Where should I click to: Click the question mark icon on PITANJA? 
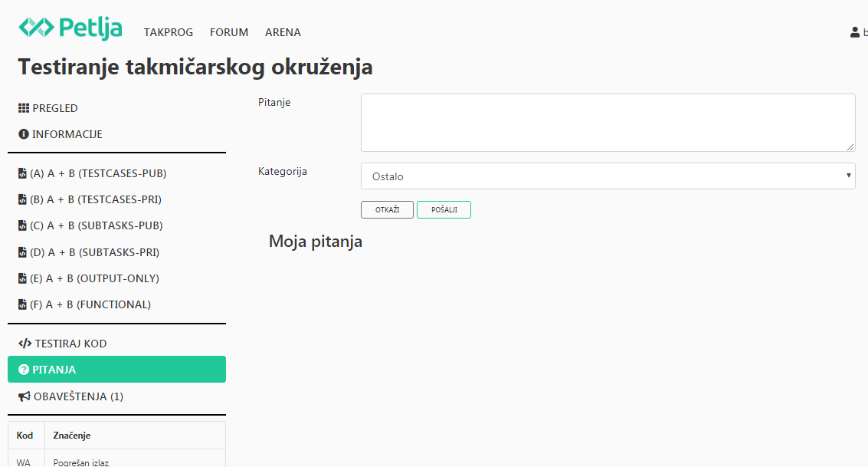click(x=22, y=370)
